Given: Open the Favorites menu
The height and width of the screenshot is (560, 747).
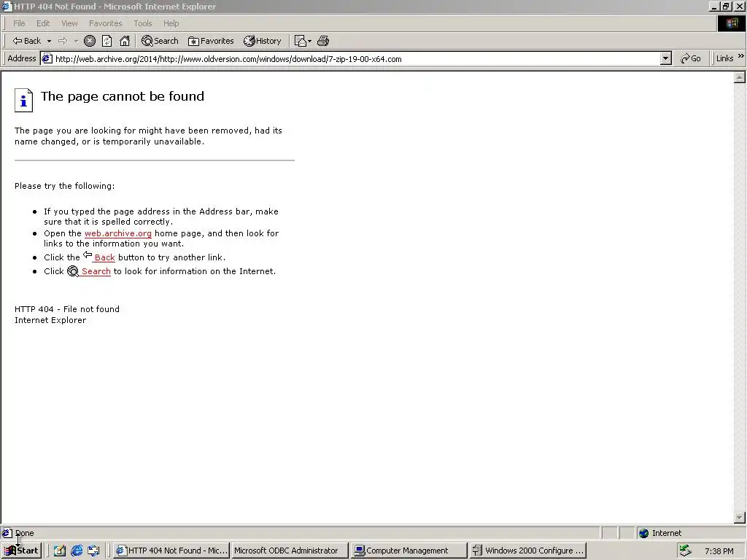Looking at the screenshot, I should point(105,23).
